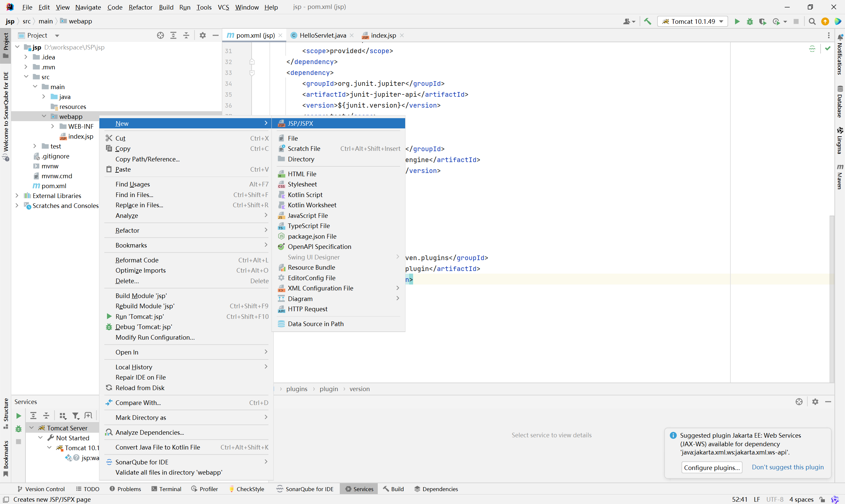Click Don't suggest this plugin link
845x504 pixels.
[787, 467]
